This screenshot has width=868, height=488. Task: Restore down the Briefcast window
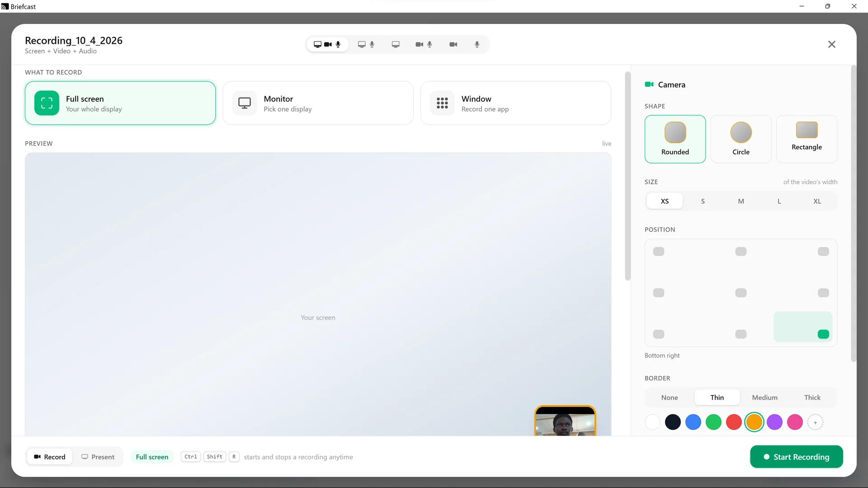click(828, 6)
